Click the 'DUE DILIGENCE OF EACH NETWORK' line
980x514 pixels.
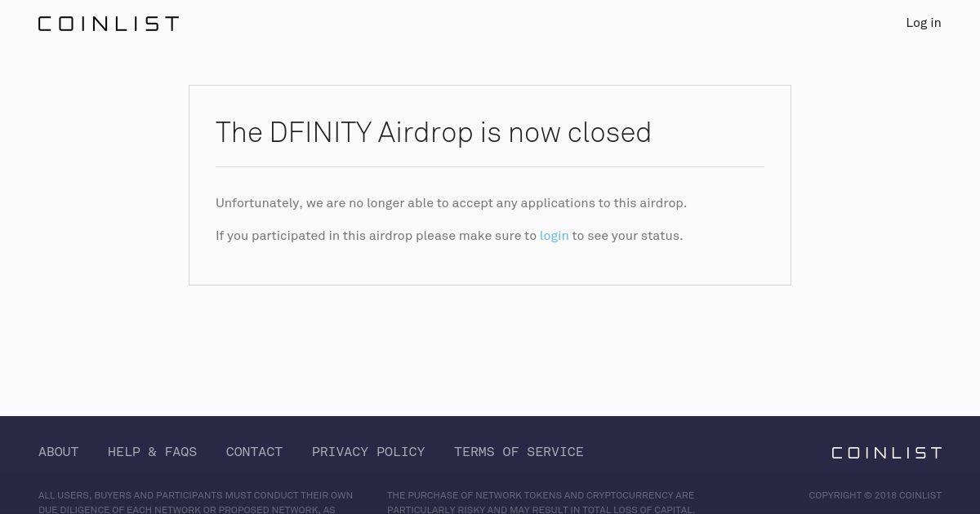pyautogui.click(x=187, y=509)
